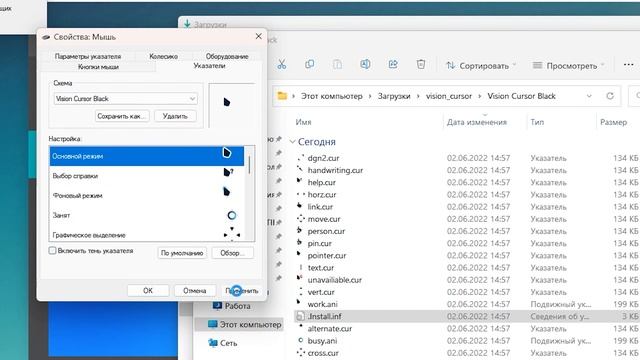Click the Delete trash icon in Explorer toolbar

(x=421, y=64)
